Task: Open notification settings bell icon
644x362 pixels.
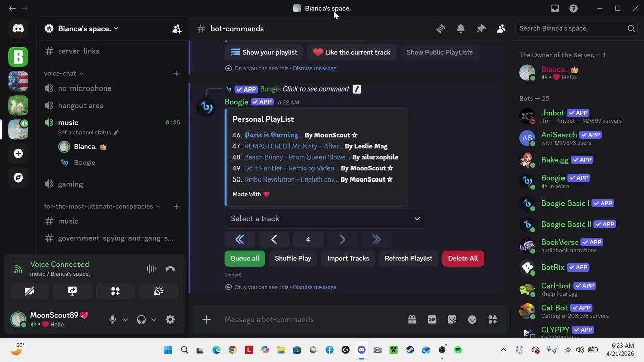Action: pyautogui.click(x=461, y=29)
